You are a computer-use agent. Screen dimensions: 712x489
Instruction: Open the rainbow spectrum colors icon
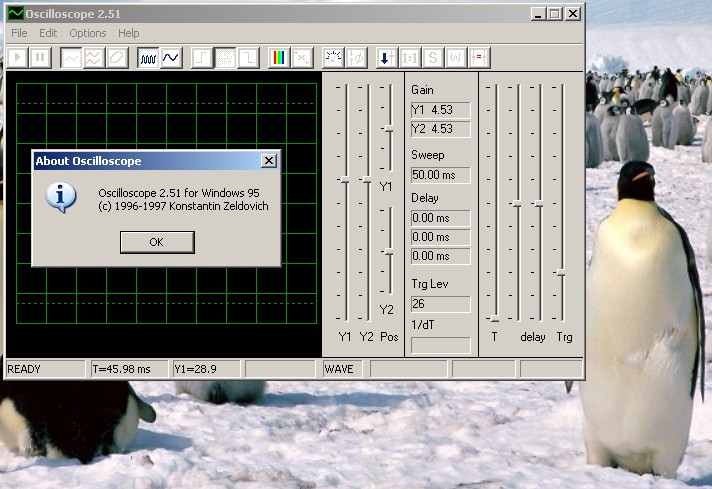pos(279,58)
